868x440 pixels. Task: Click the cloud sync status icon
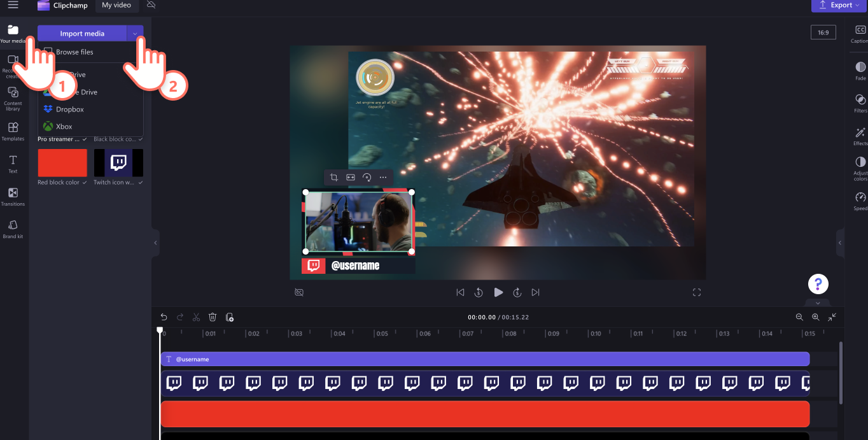pos(151,5)
